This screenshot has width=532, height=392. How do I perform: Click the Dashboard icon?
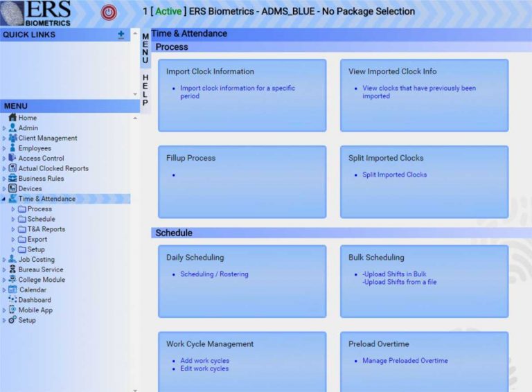[12, 299]
